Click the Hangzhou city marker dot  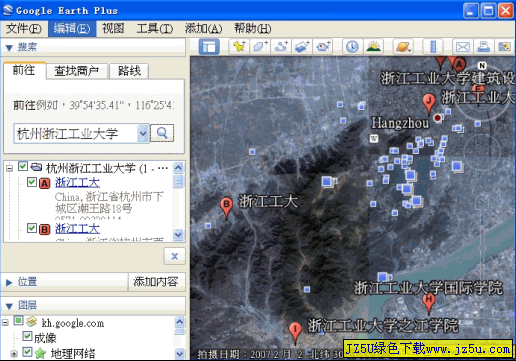[437, 118]
